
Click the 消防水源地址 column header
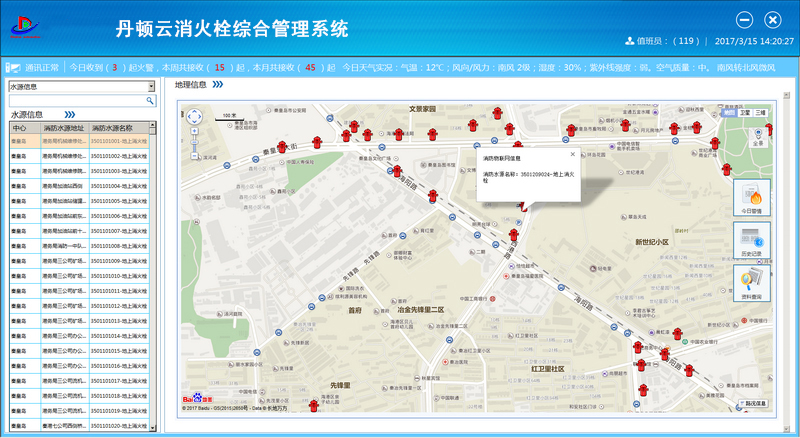(x=65, y=128)
